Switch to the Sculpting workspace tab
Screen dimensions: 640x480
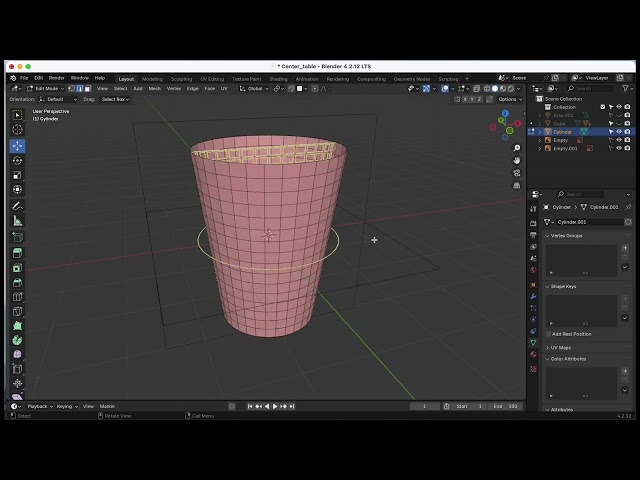(181, 79)
